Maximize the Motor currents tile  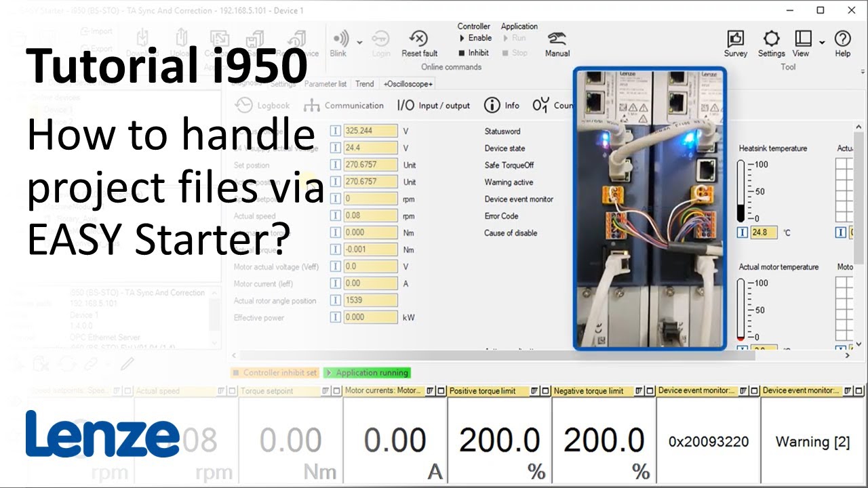(441, 391)
